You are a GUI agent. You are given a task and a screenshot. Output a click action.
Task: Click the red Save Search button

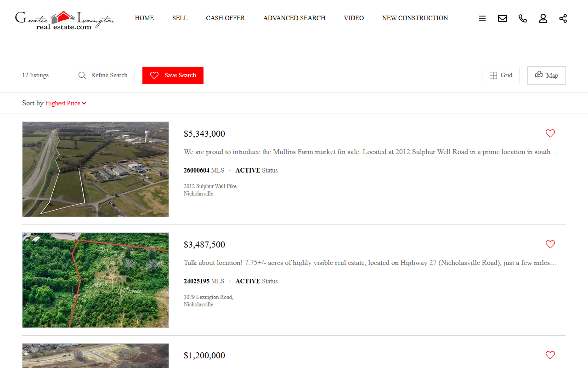click(173, 75)
